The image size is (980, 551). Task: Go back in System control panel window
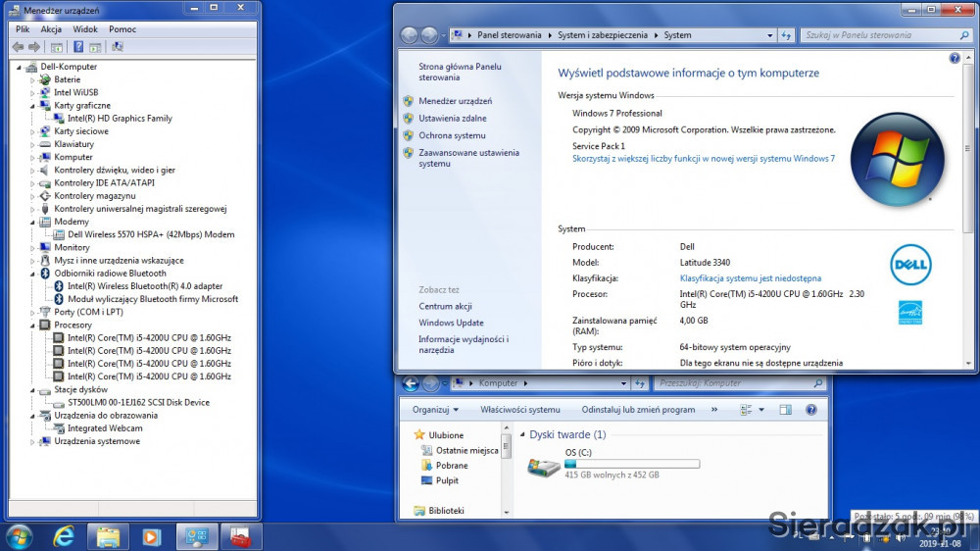pyautogui.click(x=410, y=35)
